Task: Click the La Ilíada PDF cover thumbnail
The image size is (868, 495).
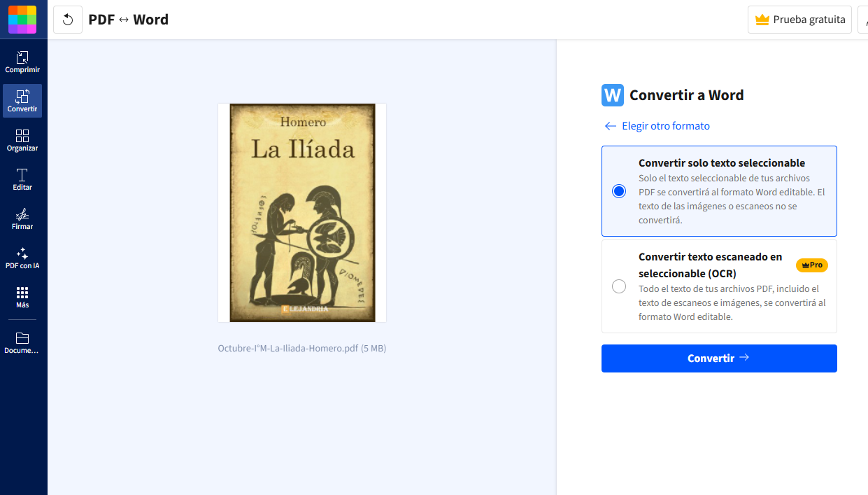Action: point(302,213)
